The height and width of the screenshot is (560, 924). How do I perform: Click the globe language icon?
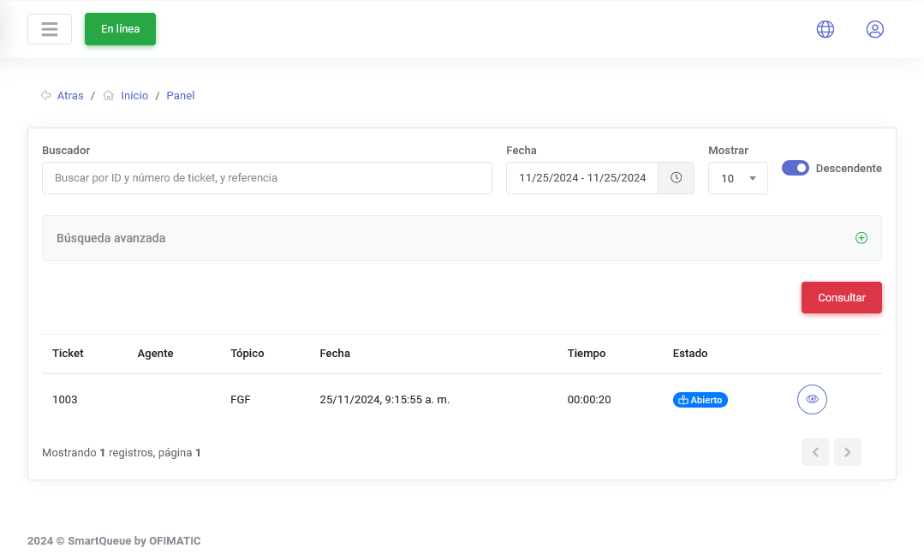[825, 29]
